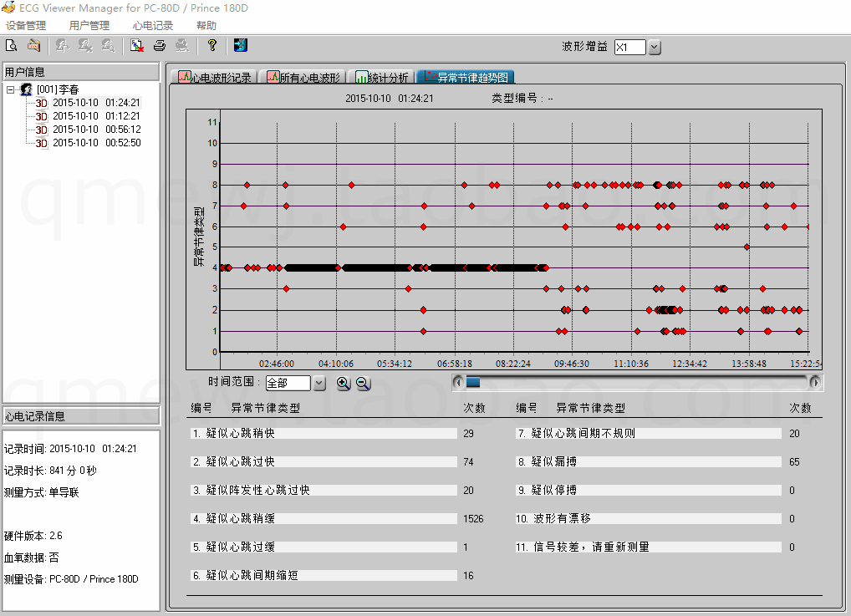Click the open device connection toolbar icon
The height and width of the screenshot is (616, 851).
tap(33, 46)
